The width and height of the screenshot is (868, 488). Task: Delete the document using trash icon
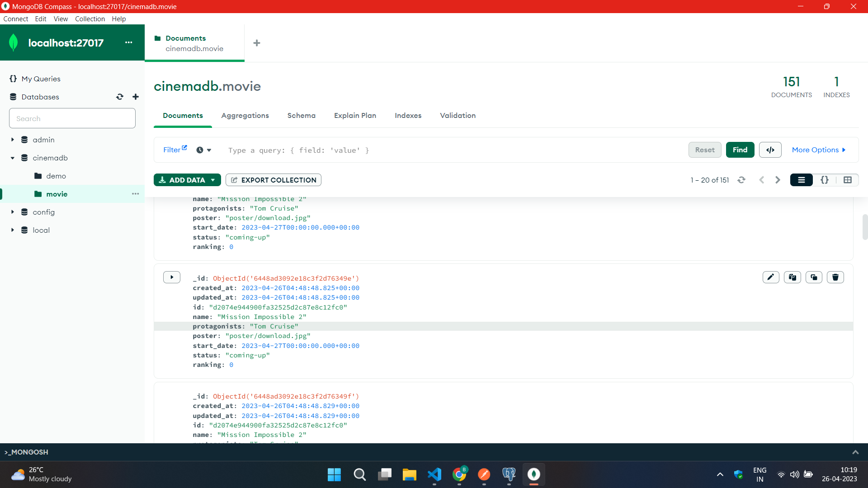(x=835, y=277)
